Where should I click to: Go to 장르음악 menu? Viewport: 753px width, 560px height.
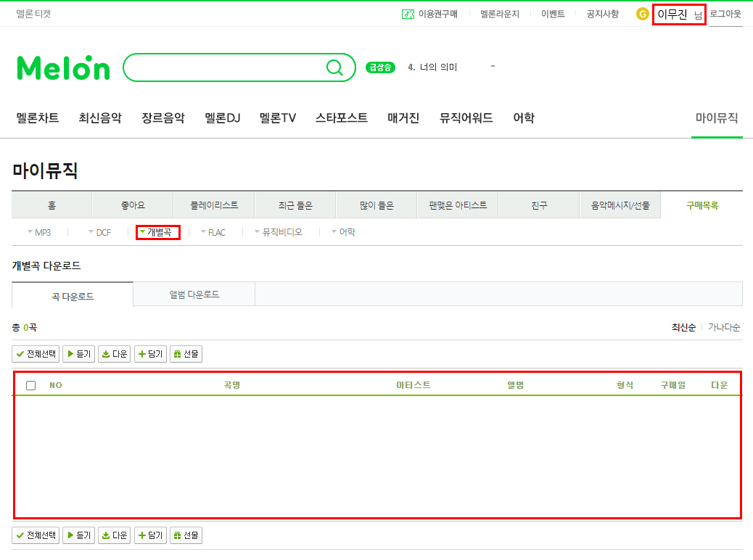point(162,118)
